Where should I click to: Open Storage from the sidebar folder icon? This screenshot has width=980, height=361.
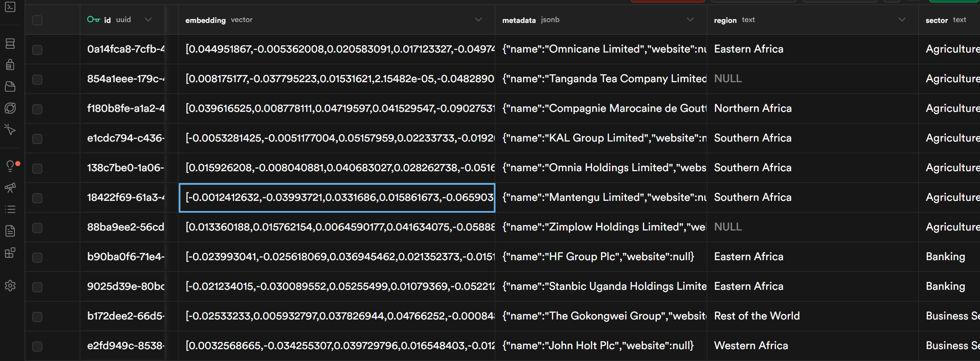[10, 86]
